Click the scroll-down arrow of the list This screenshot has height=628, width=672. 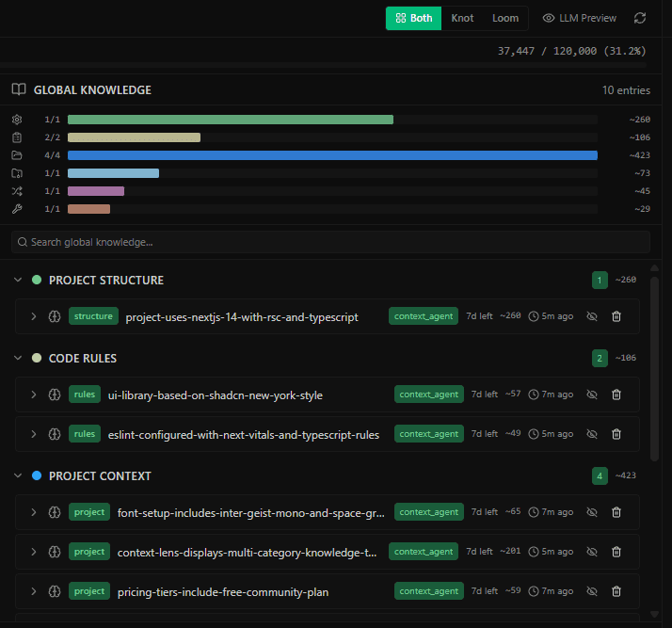(x=654, y=614)
